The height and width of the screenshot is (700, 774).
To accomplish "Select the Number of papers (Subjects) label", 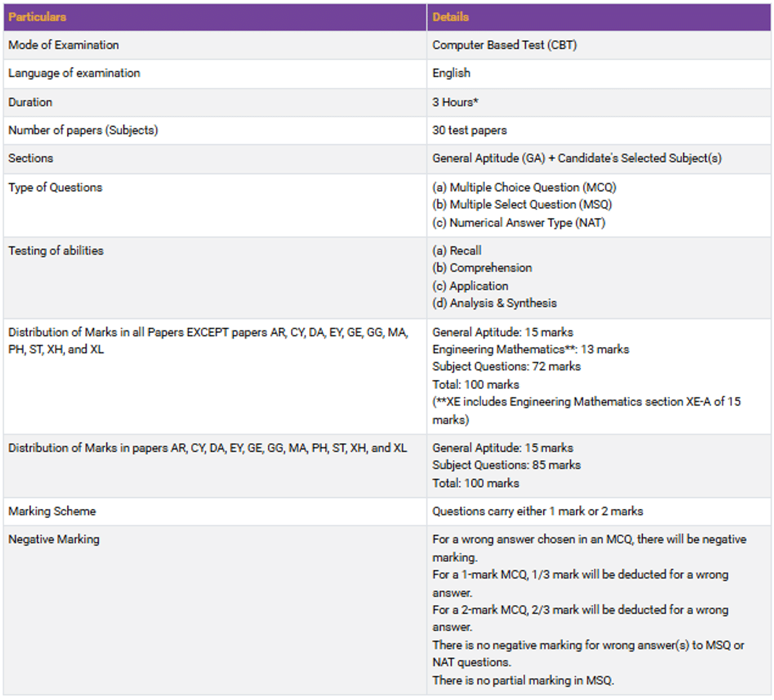I will (83, 130).
